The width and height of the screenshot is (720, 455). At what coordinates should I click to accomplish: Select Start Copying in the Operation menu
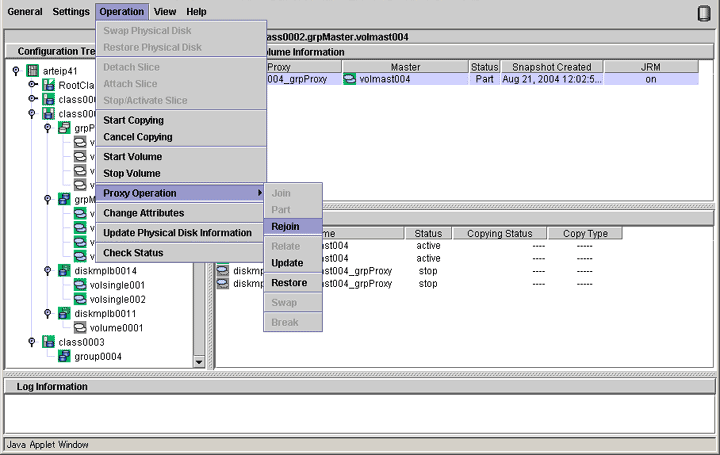[133, 120]
